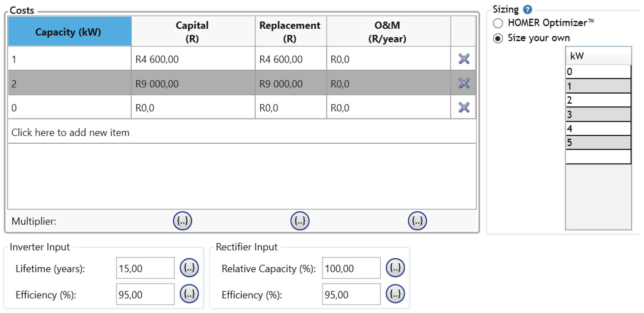Delete the 0 kW cost row

[x=464, y=108]
